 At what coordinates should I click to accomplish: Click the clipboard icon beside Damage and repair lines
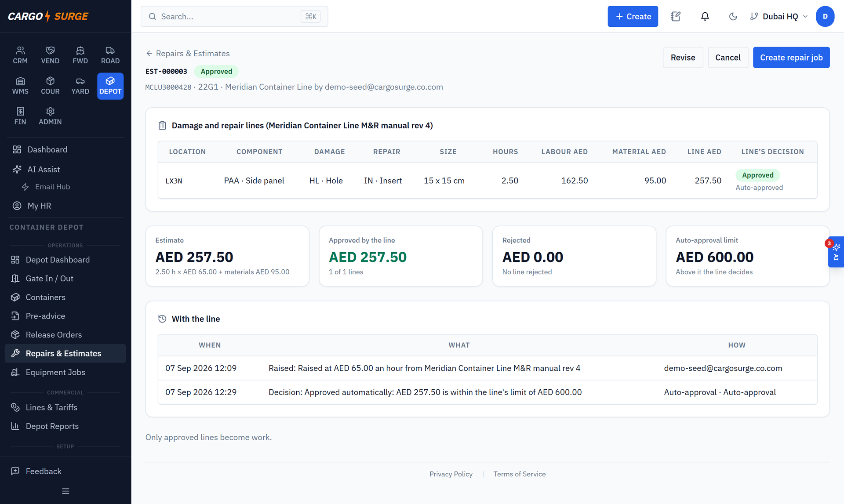click(162, 126)
